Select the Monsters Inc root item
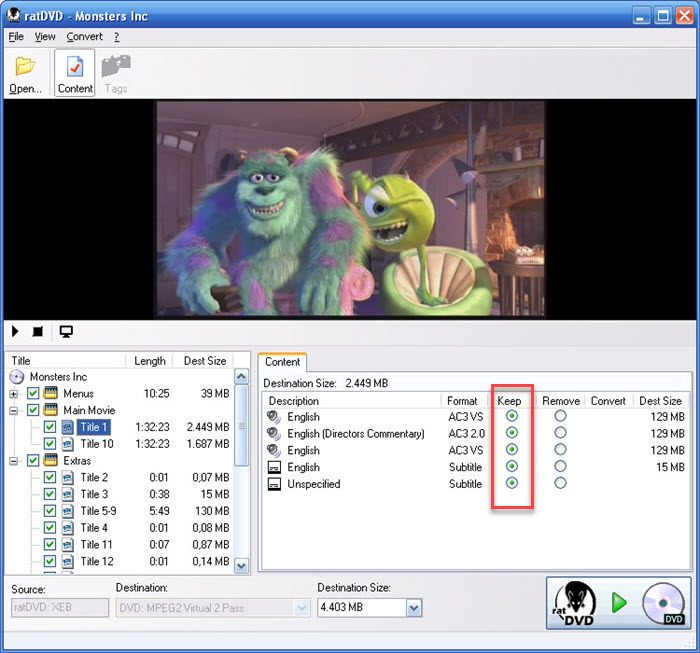Viewport: 700px width, 653px height. click(x=58, y=377)
